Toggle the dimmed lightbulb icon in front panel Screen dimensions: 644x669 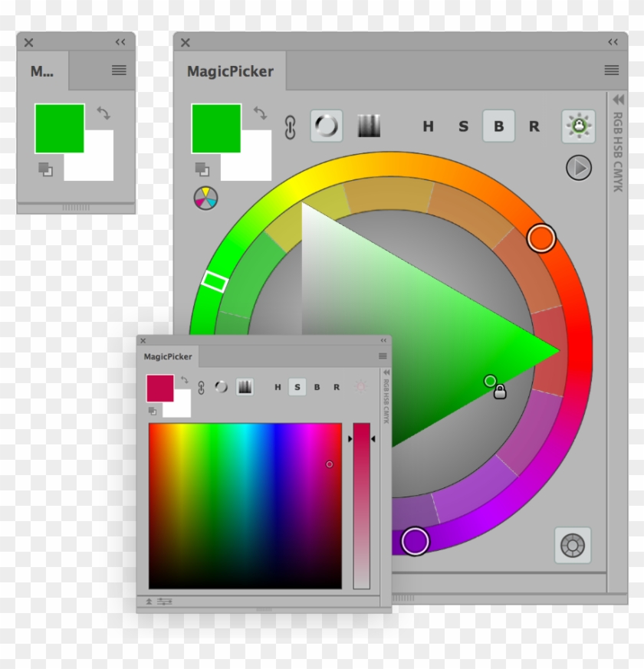tap(360, 387)
